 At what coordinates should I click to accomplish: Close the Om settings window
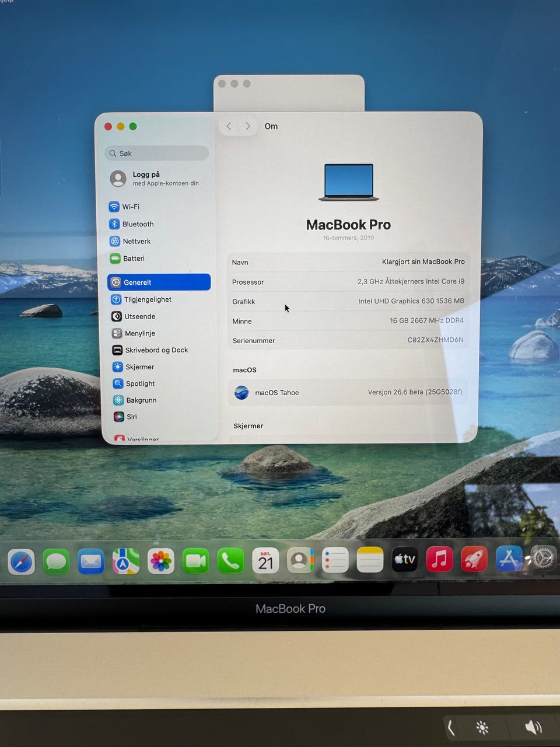click(x=108, y=127)
